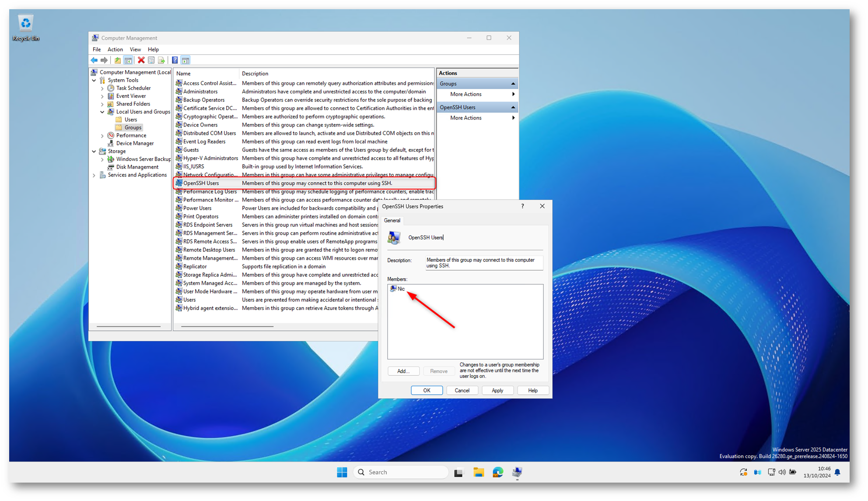
Task: Expand the Shared Folders tree node
Action: 102,104
